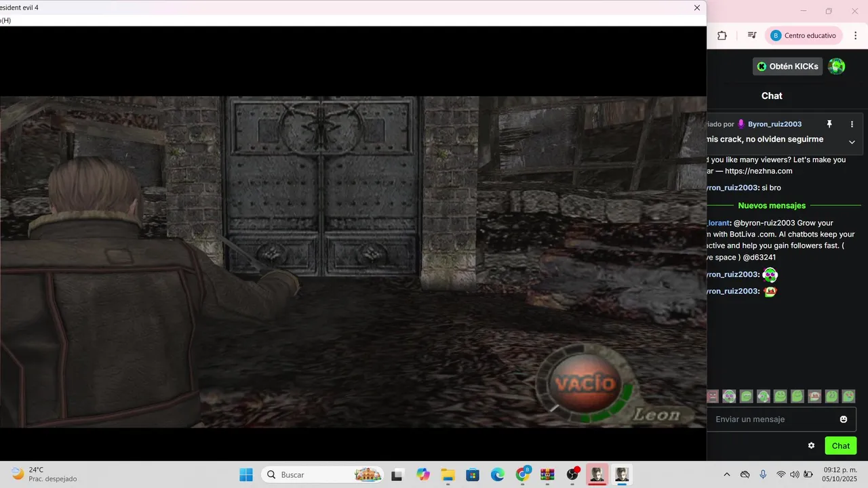Launch Copilot from the taskbar
This screenshot has width=868, height=488.
pyautogui.click(x=423, y=474)
